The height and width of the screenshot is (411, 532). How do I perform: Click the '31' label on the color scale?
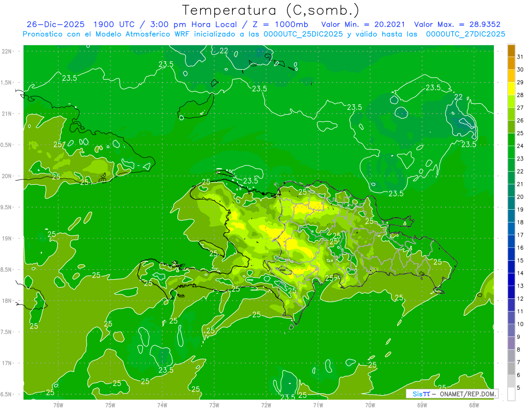pyautogui.click(x=520, y=56)
